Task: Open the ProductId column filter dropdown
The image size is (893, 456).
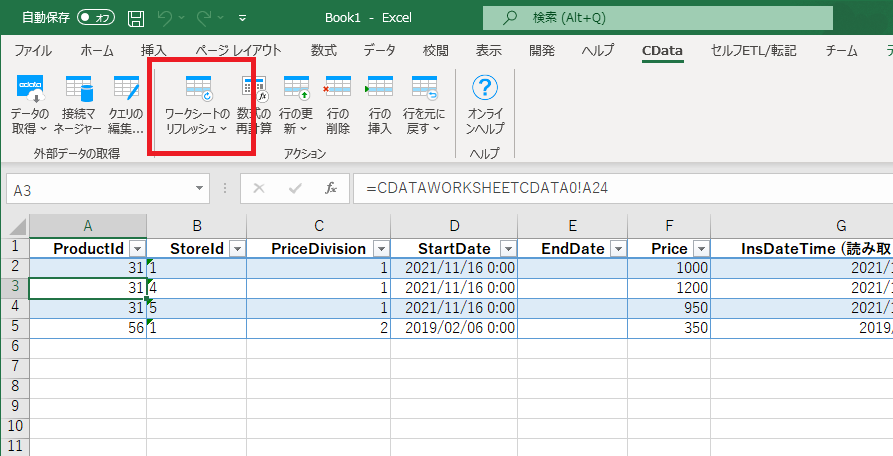Action: 138,249
